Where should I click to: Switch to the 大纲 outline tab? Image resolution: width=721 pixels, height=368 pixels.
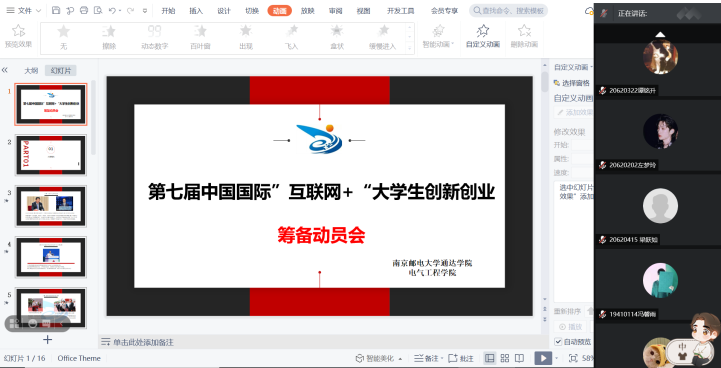(31, 70)
